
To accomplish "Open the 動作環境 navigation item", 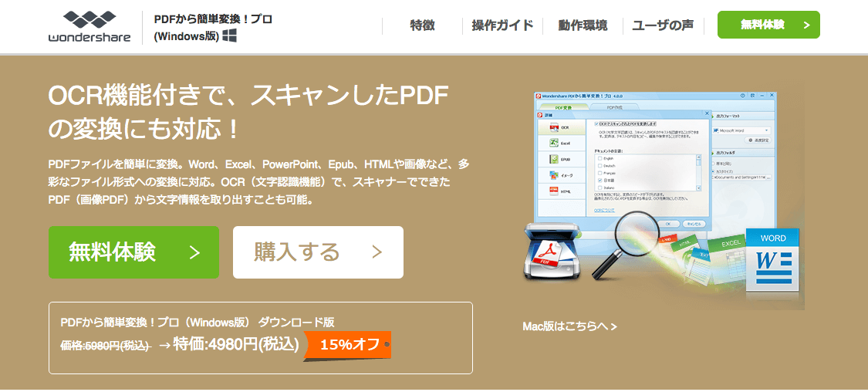I will click(x=583, y=25).
